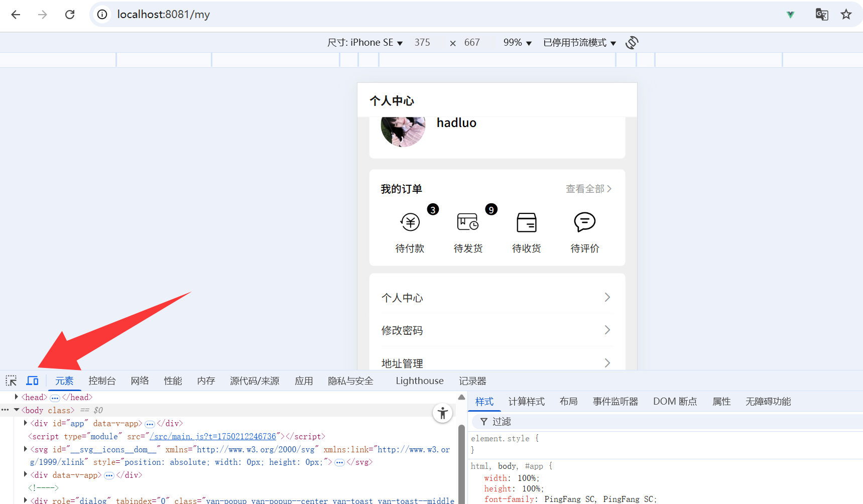Activate the inspect element picker icon
Image resolution: width=863 pixels, height=504 pixels.
[11, 381]
